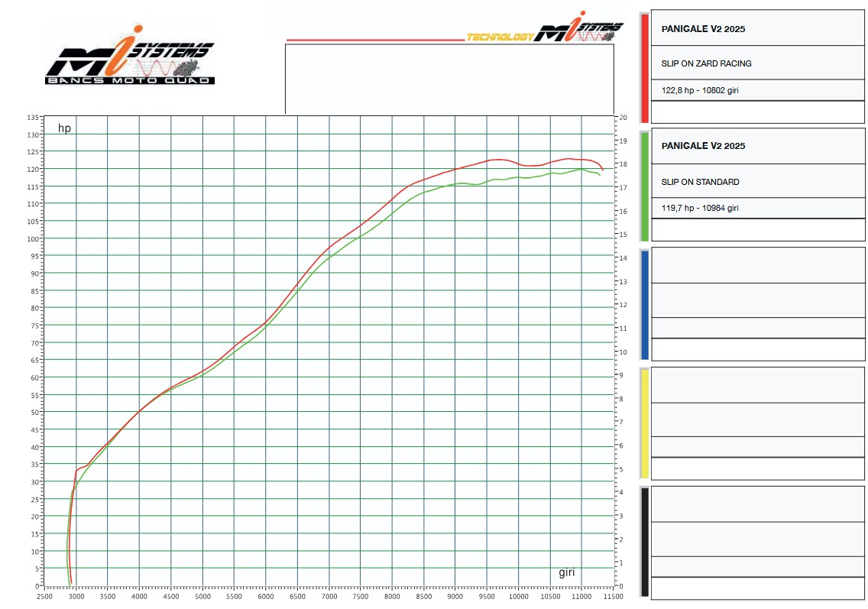Viewport: 868px width, 609px height.
Task: Click the empty title cell beside blue bar
Action: pyautogui.click(x=758, y=265)
